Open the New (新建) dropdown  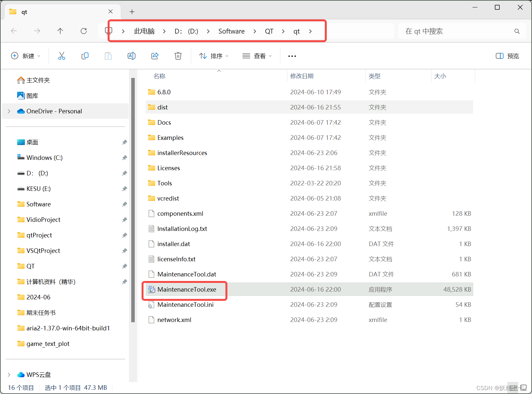pyautogui.click(x=26, y=56)
